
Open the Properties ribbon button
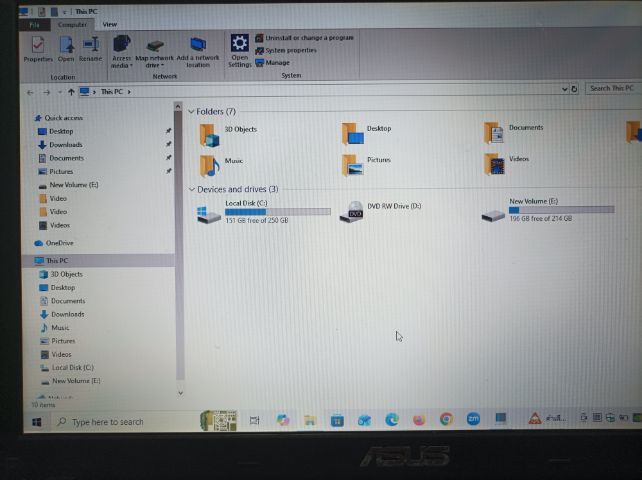(x=38, y=49)
